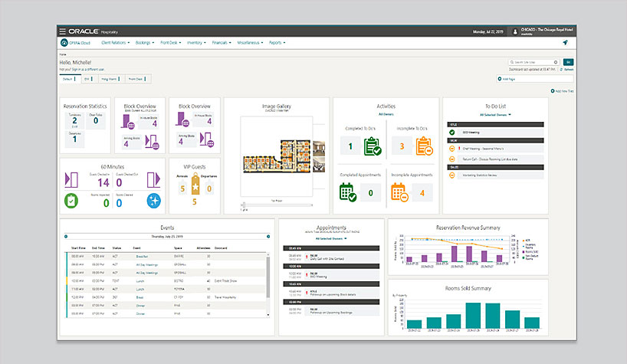627x364 pixels.
Task: Click the VIP Guests gold tag icon
Action: pyautogui.click(x=195, y=184)
